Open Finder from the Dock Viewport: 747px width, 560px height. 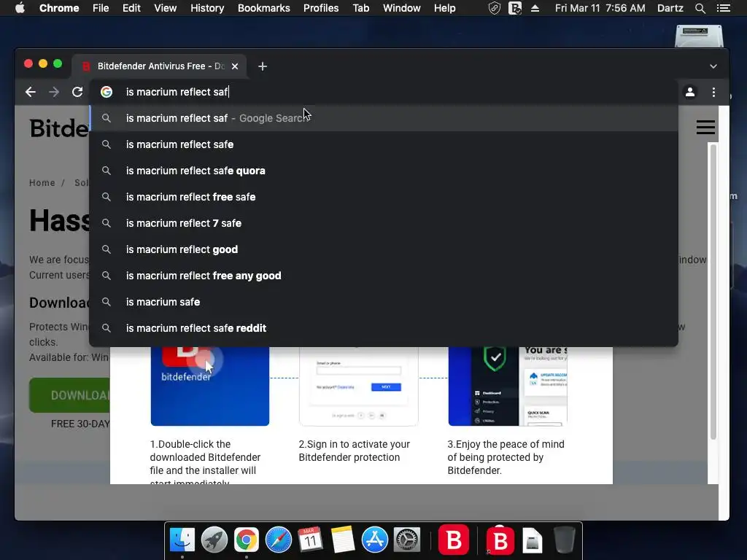coord(182,540)
